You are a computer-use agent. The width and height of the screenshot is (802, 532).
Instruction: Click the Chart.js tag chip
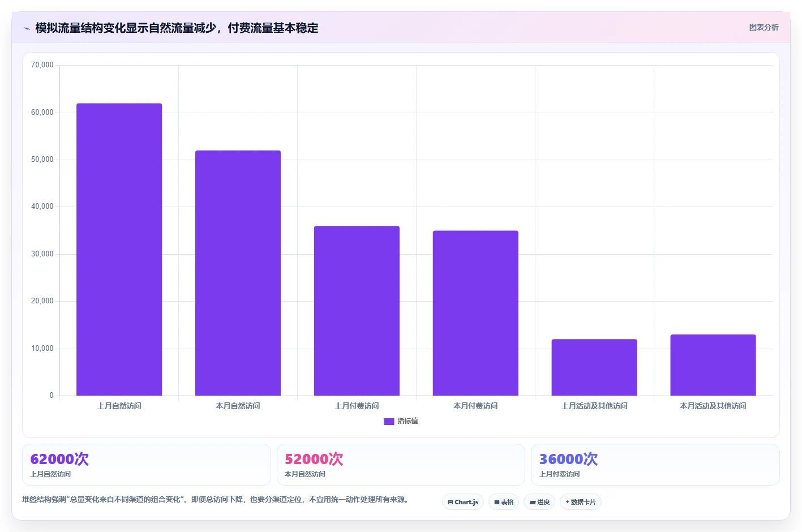click(463, 502)
